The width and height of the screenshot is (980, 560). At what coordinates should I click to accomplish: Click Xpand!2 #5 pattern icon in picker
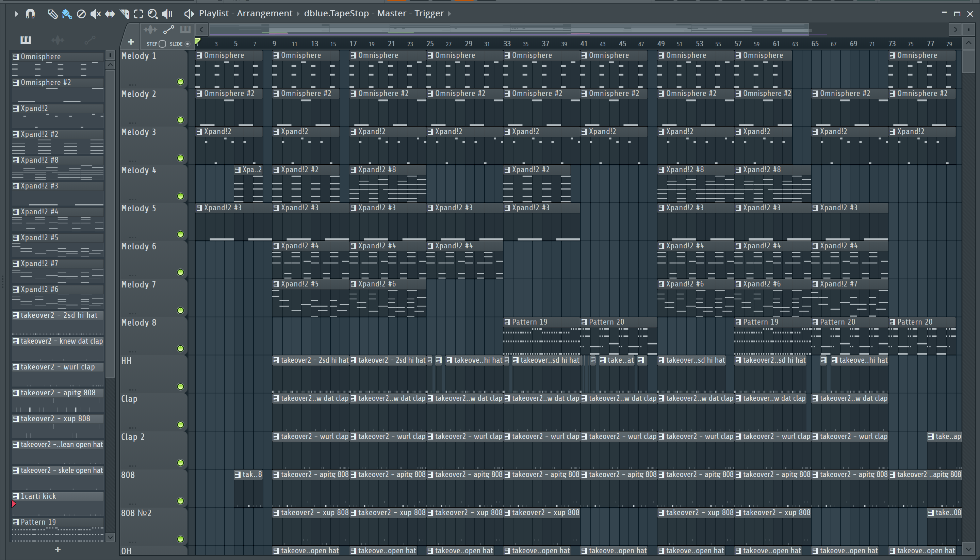click(16, 238)
